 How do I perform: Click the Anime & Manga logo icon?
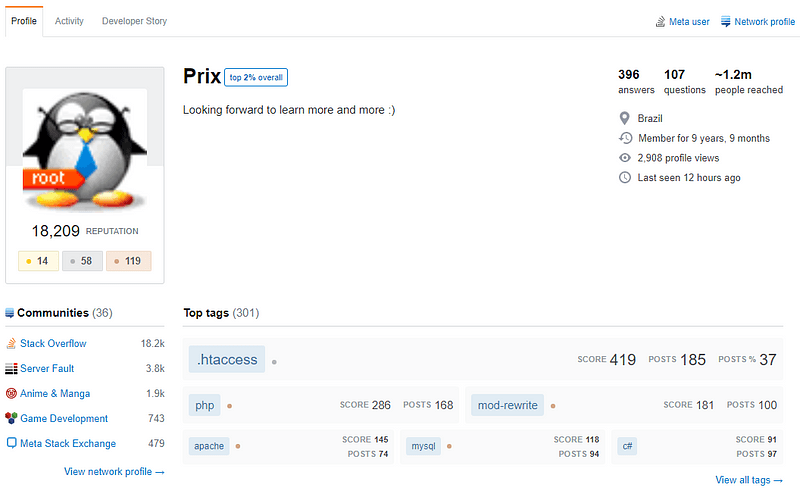[x=11, y=393]
